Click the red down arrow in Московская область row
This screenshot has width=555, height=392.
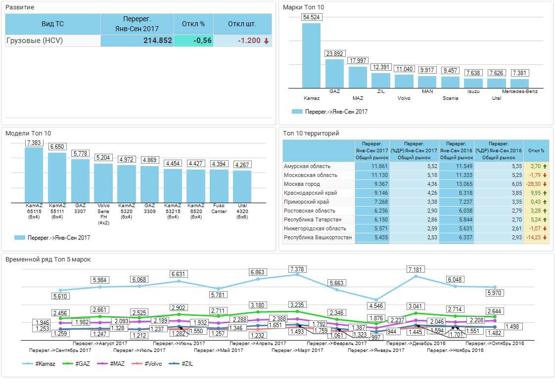click(x=545, y=175)
